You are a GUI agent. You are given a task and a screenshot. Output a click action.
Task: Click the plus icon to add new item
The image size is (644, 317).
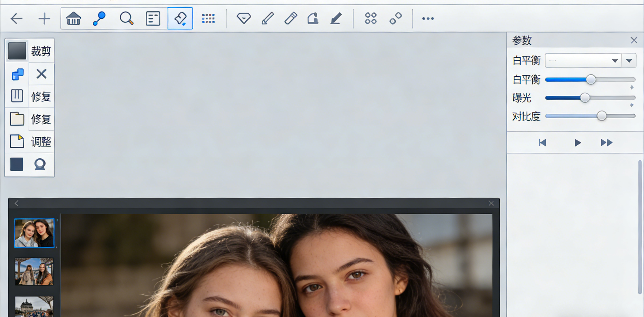[x=44, y=18]
